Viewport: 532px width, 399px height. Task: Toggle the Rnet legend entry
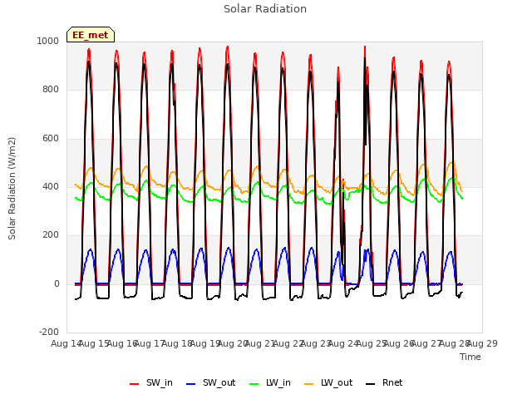[384, 382]
